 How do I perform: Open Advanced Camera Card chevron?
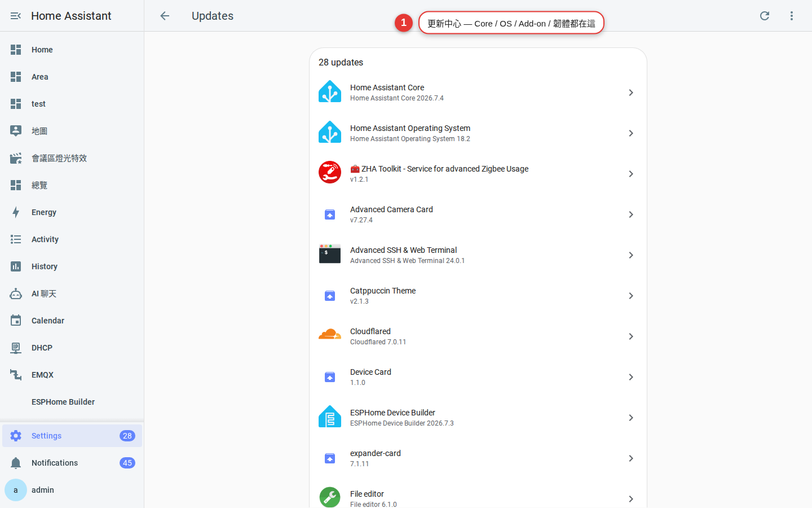click(x=631, y=214)
